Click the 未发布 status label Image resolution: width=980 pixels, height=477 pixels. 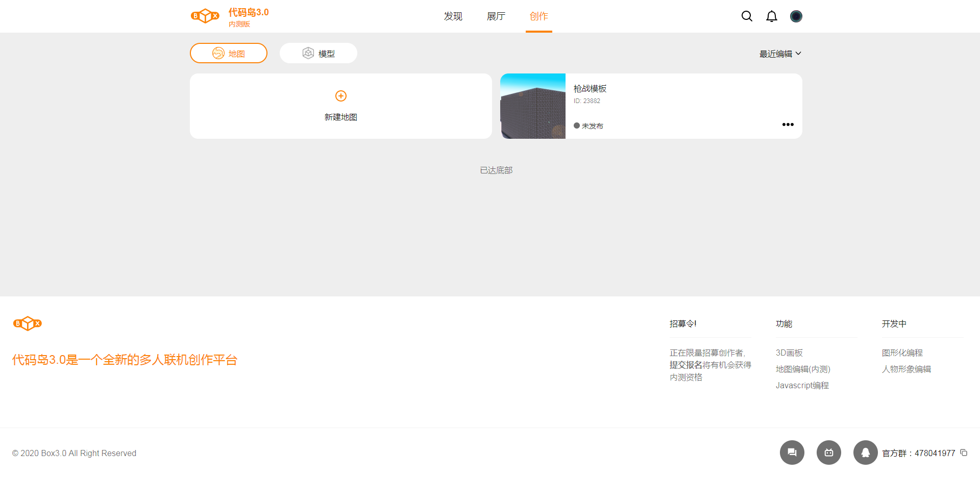tap(593, 126)
